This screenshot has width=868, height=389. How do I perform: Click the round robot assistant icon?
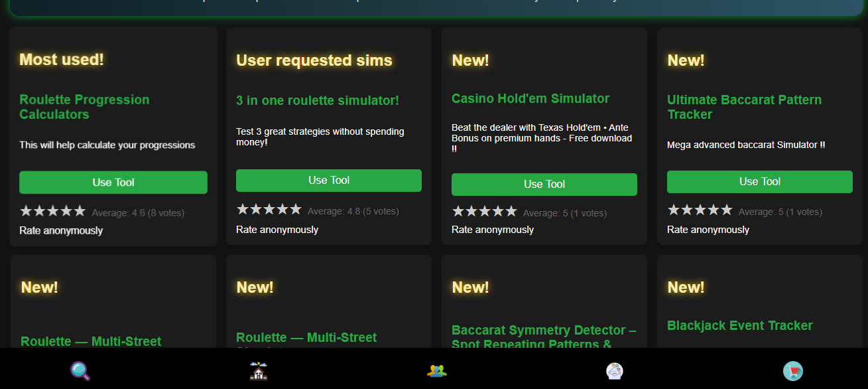[615, 370]
